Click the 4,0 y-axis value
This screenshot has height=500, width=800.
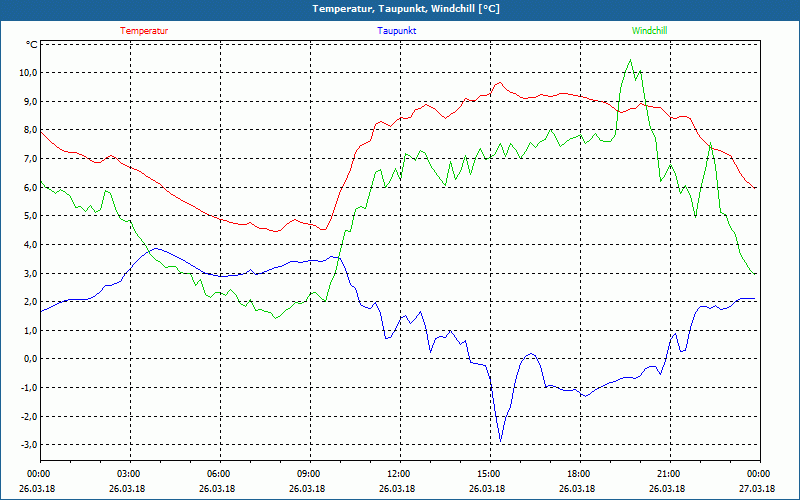tap(29, 244)
